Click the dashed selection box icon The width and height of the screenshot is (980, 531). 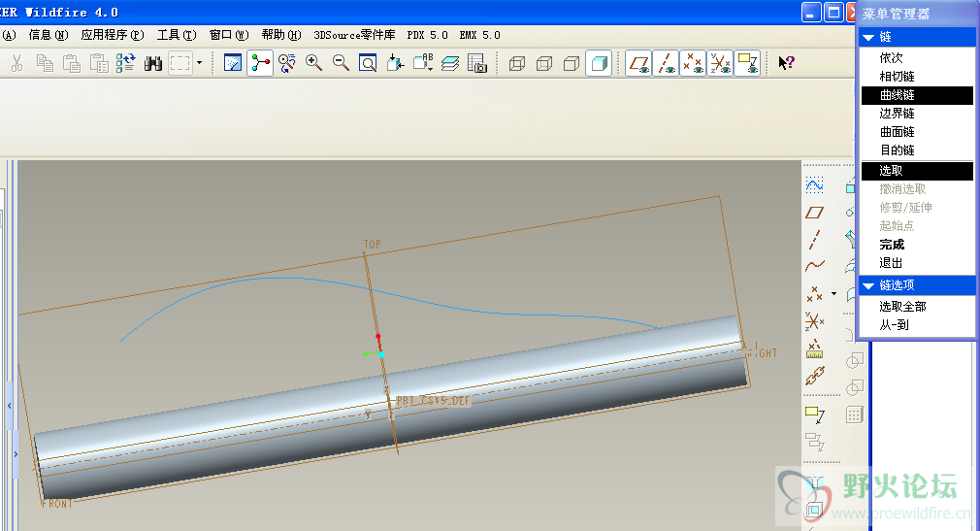[x=180, y=63]
